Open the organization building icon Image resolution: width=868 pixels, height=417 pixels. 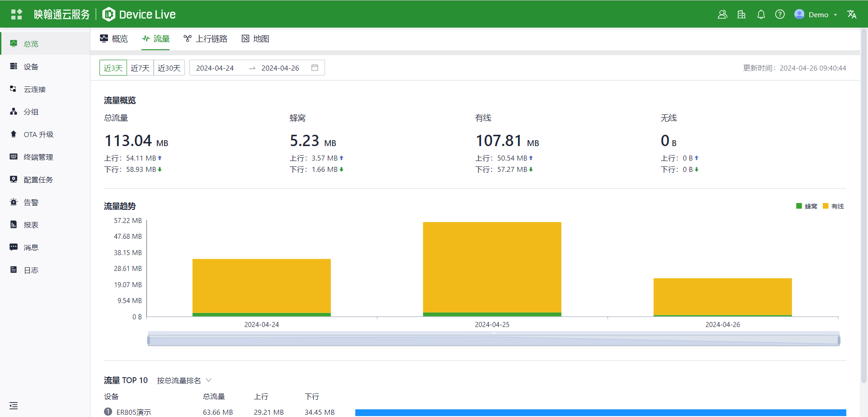(741, 14)
